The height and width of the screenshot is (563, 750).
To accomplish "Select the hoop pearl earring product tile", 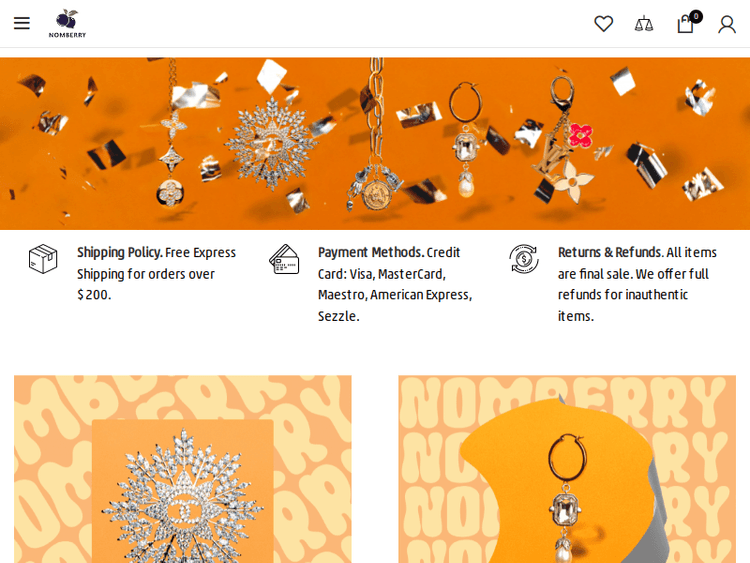I will coord(567,469).
